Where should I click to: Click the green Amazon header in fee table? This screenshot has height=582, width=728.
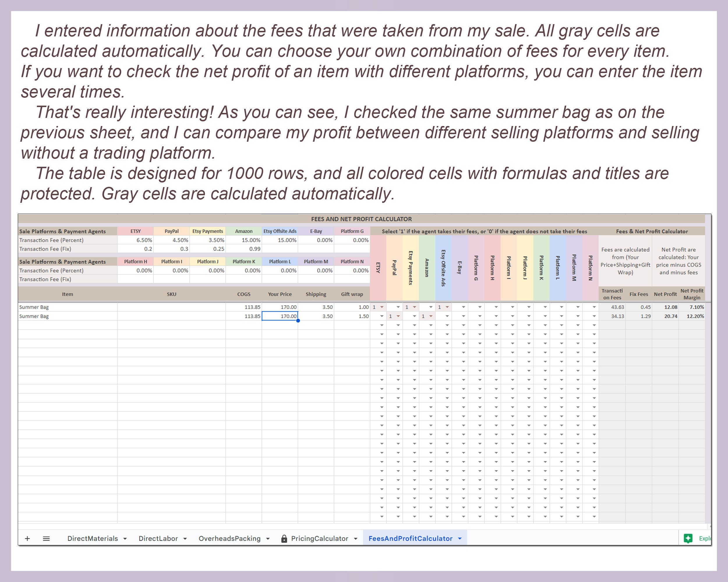tap(244, 231)
